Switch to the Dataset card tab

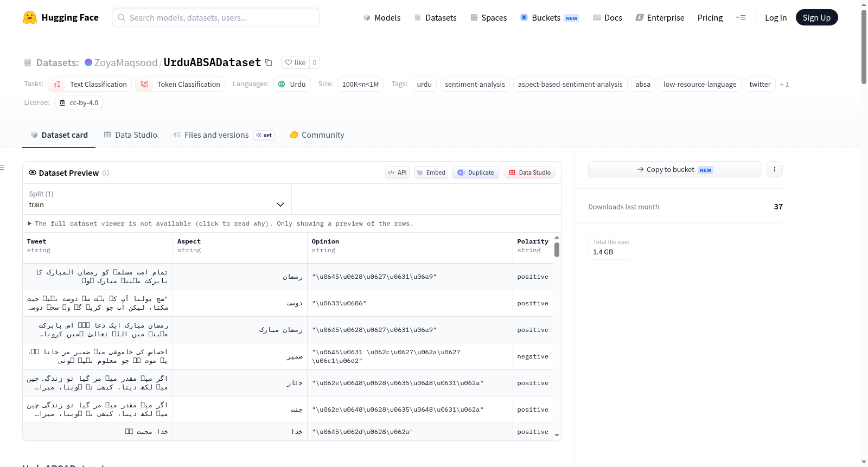coord(59,135)
